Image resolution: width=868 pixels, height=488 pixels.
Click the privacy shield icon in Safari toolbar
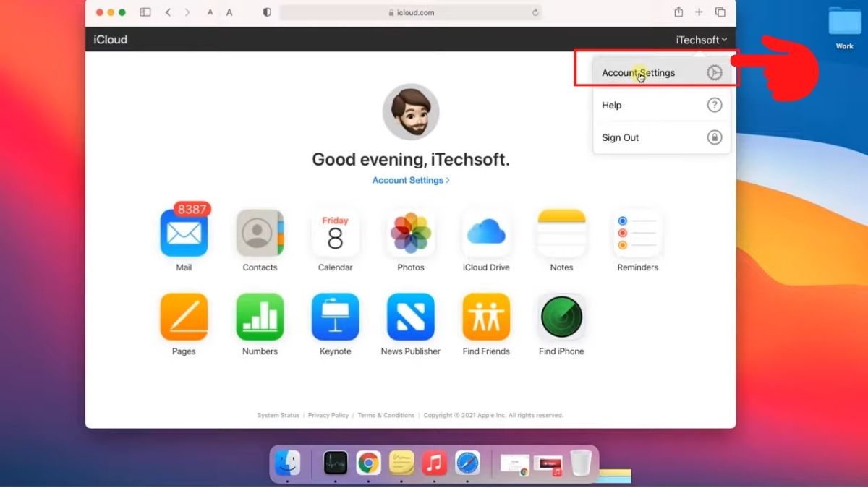pyautogui.click(x=267, y=12)
